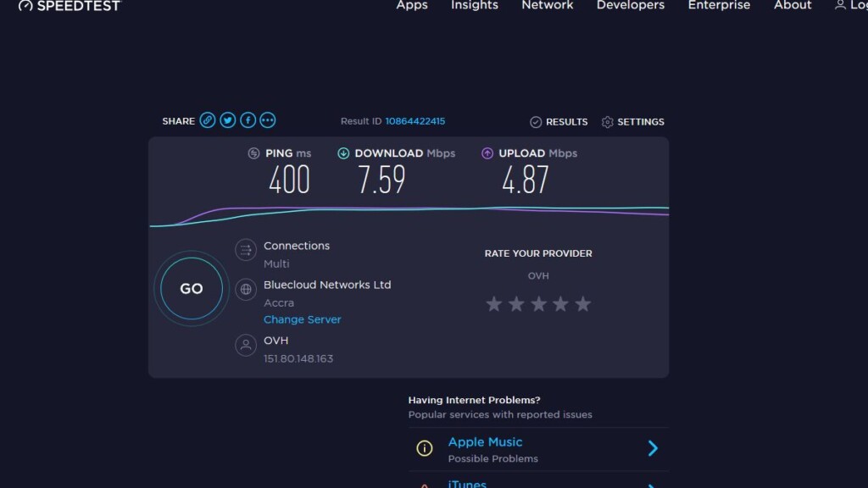Click the ping icon beside PING
The image size is (868, 488).
pos(253,153)
